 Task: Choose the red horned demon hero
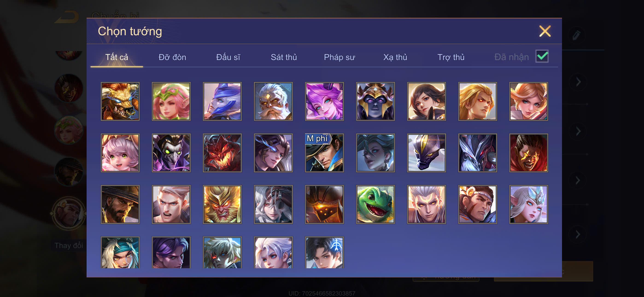click(222, 153)
